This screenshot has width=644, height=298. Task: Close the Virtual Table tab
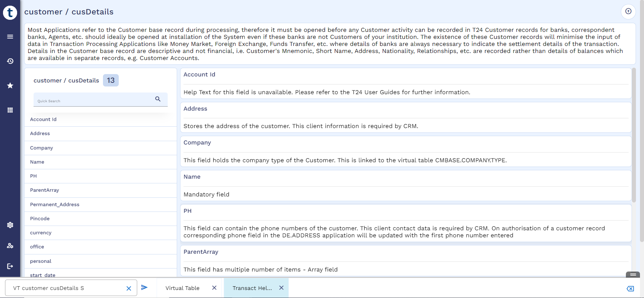point(214,288)
